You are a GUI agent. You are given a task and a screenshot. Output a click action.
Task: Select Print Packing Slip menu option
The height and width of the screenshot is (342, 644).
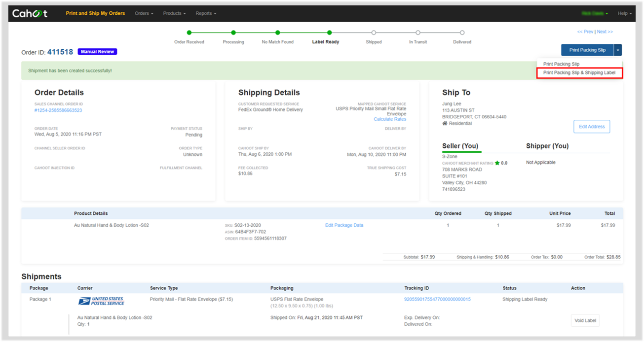point(561,64)
